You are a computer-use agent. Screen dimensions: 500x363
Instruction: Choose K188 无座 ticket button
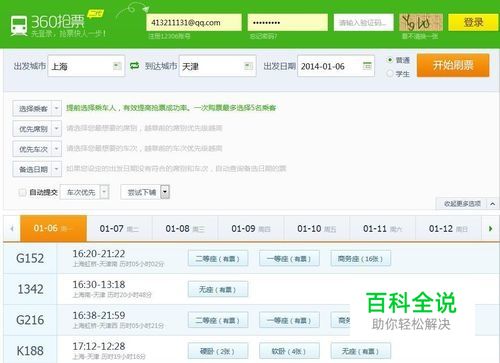click(361, 351)
